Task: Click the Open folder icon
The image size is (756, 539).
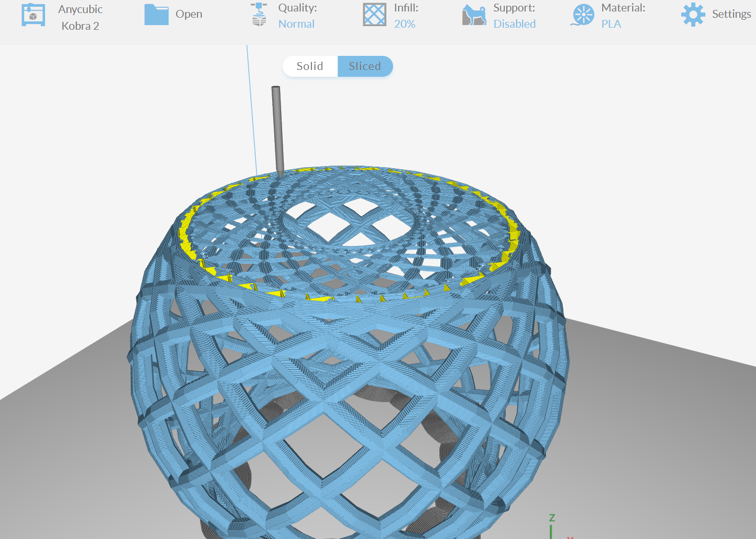Action: click(156, 15)
